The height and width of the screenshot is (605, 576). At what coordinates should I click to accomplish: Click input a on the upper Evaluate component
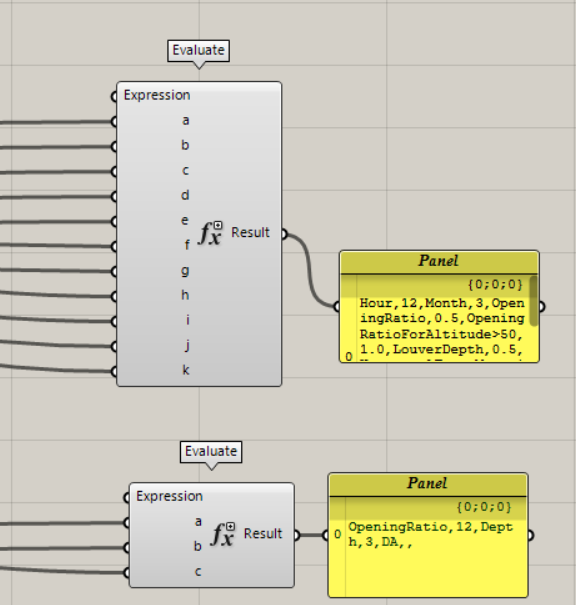[x=186, y=121]
